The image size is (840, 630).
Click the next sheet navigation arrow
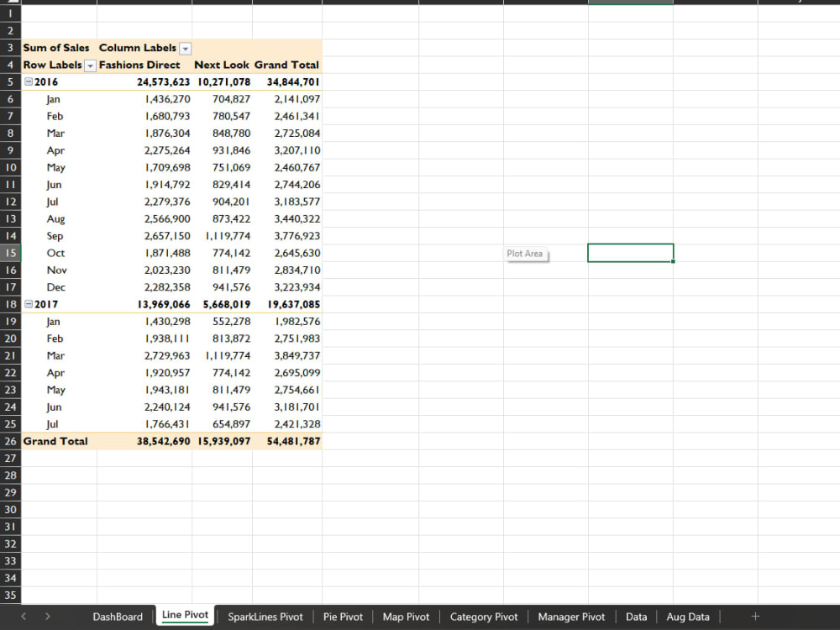click(48, 616)
